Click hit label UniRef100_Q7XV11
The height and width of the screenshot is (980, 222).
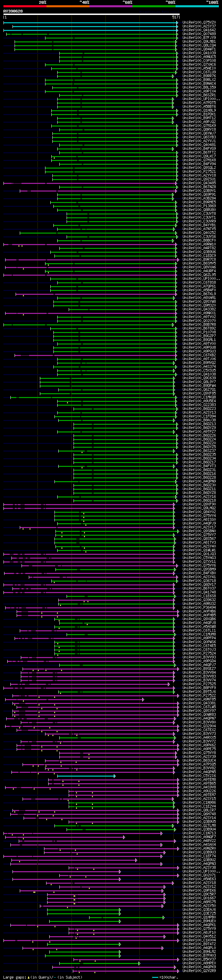199,561
